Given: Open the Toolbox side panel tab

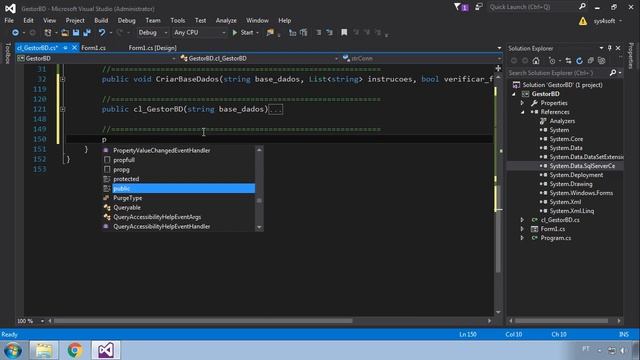Looking at the screenshot, I should (x=7, y=53).
